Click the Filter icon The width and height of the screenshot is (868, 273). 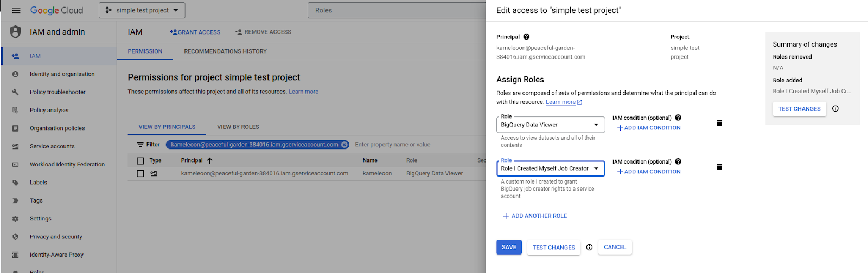click(x=141, y=145)
